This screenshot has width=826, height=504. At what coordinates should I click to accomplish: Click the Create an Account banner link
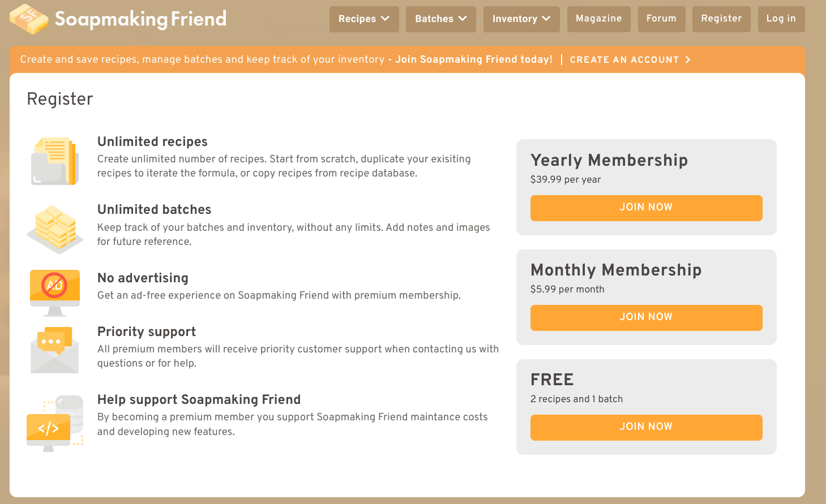tap(624, 60)
